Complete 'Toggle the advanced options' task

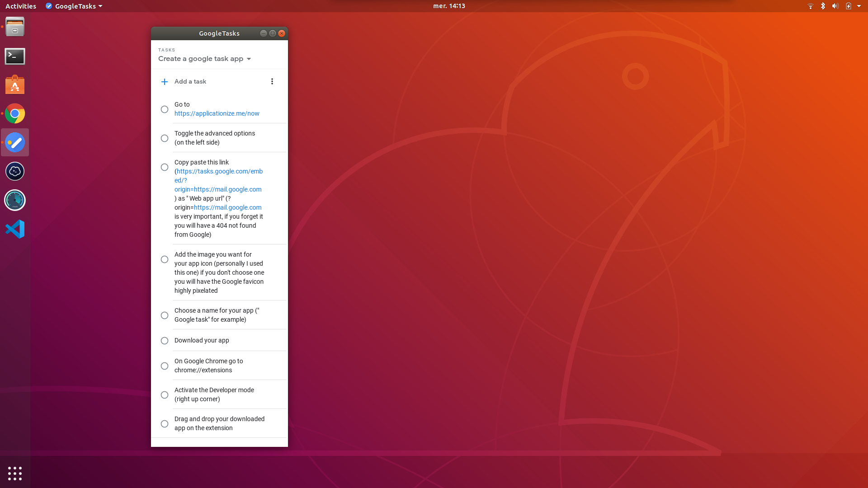(165, 138)
